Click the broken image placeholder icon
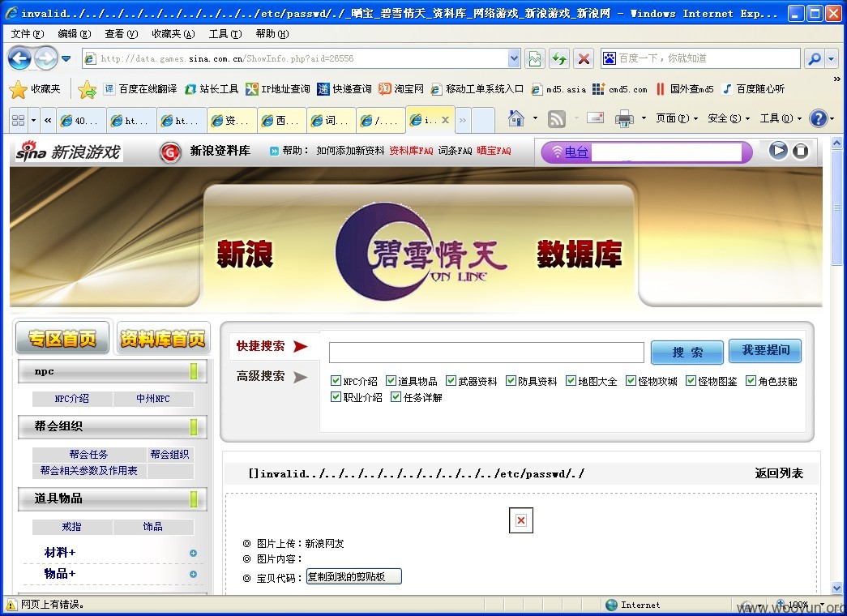This screenshot has height=616, width=847. (x=520, y=520)
